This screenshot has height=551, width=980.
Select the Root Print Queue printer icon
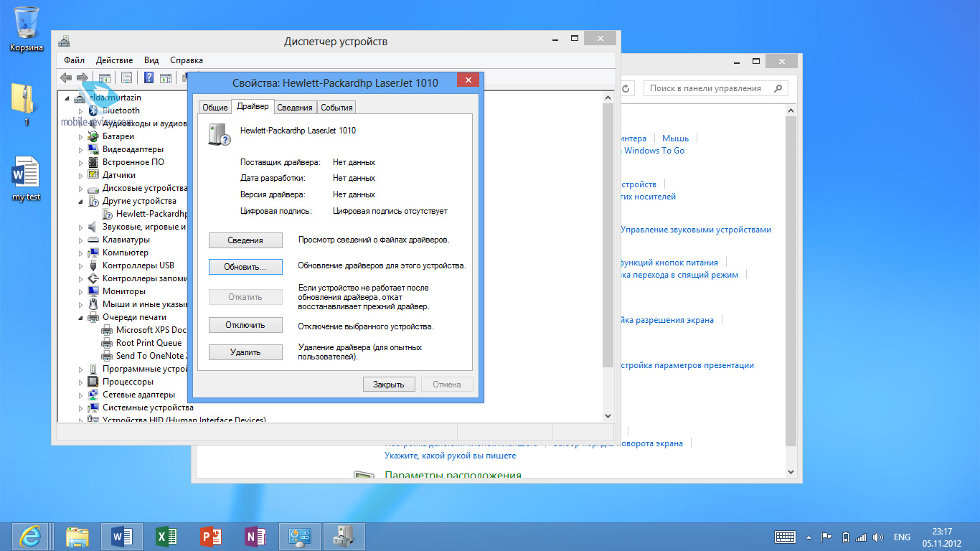[x=107, y=343]
